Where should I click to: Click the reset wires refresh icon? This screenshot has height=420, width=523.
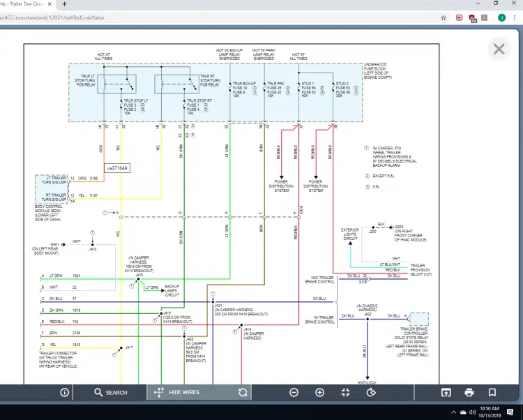243,392
